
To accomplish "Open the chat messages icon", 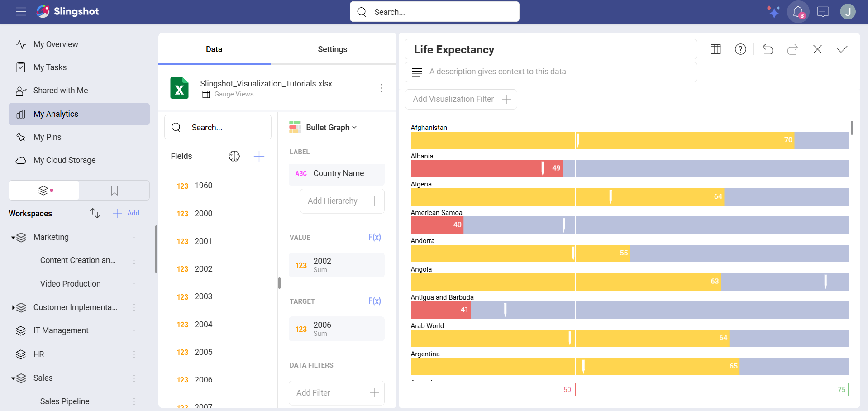I will (823, 12).
